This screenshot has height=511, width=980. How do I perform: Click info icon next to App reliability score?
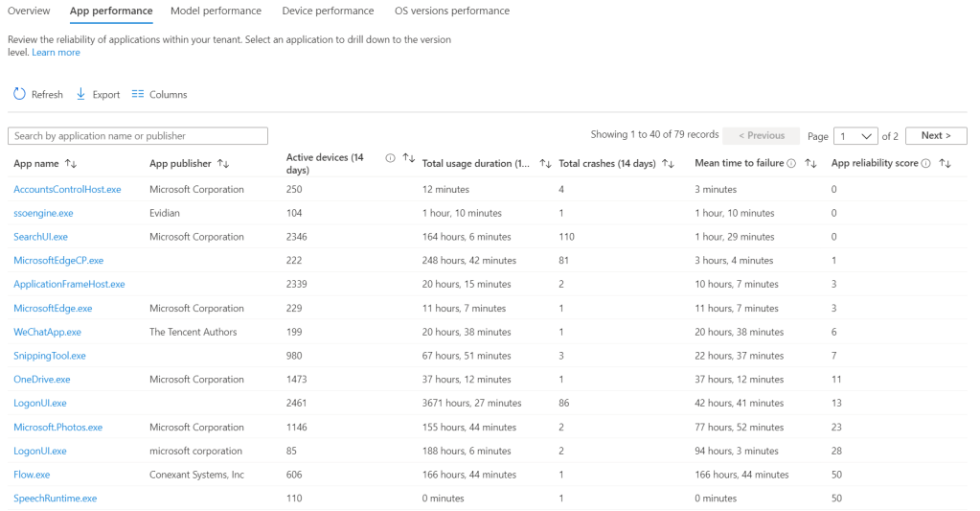pos(926,164)
